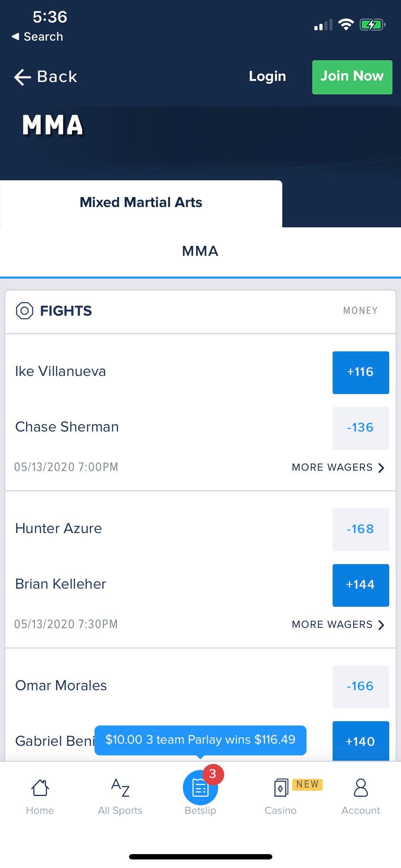
Task: Expand More Wagers for Villanueva vs Sherman
Action: (338, 467)
